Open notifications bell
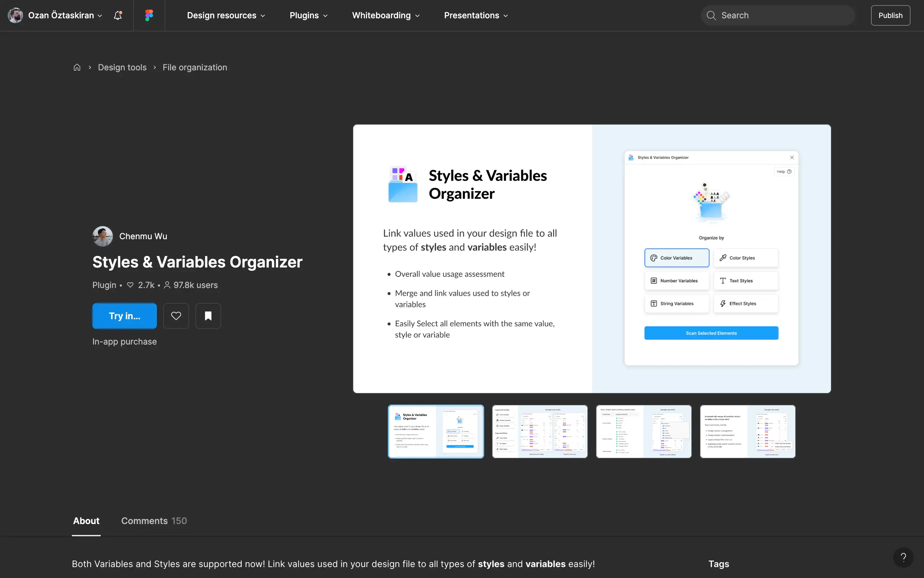This screenshot has width=924, height=578. [x=118, y=15]
